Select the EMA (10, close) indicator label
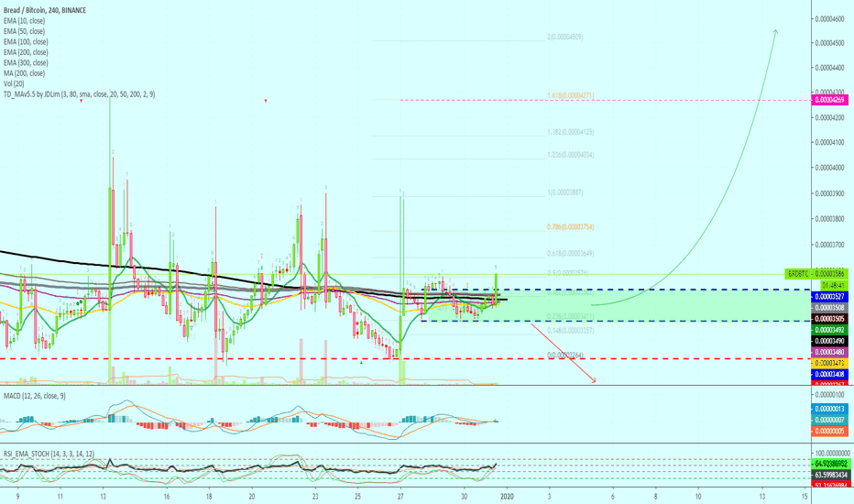 tap(24, 21)
